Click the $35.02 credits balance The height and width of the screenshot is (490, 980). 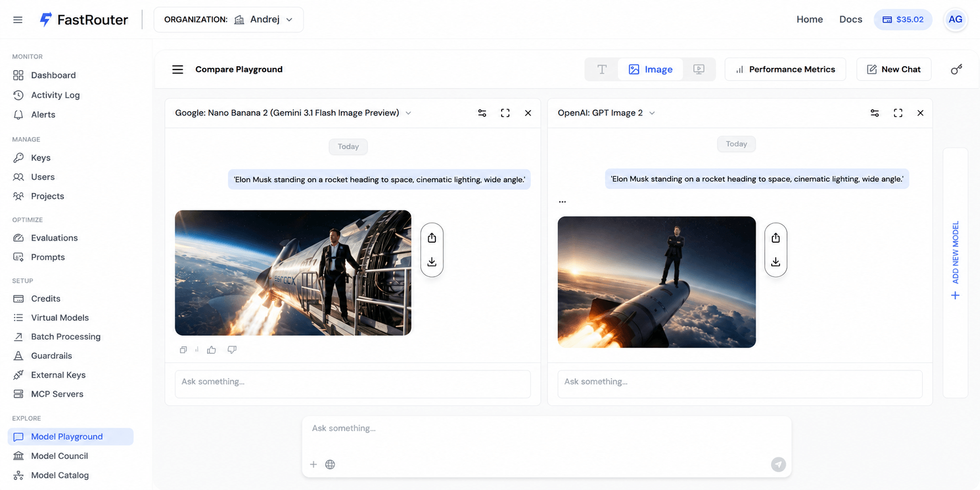tap(903, 19)
